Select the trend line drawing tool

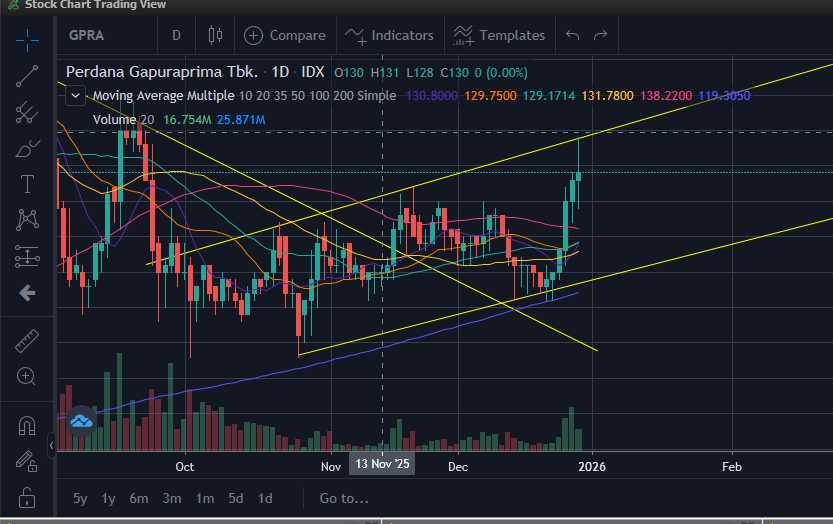pyautogui.click(x=27, y=76)
